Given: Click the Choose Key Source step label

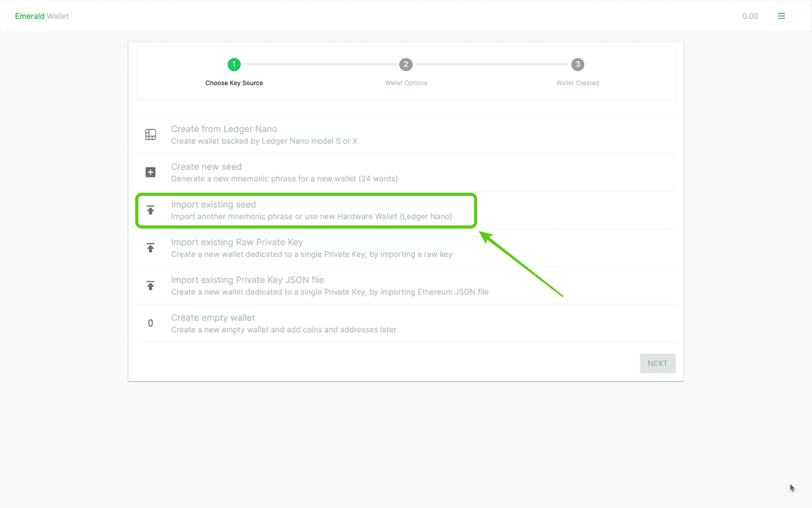Looking at the screenshot, I should (x=234, y=83).
